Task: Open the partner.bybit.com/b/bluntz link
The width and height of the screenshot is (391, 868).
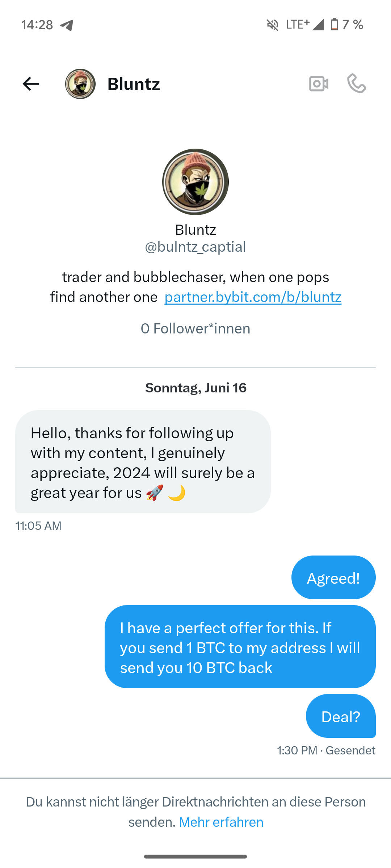Action: (x=253, y=297)
